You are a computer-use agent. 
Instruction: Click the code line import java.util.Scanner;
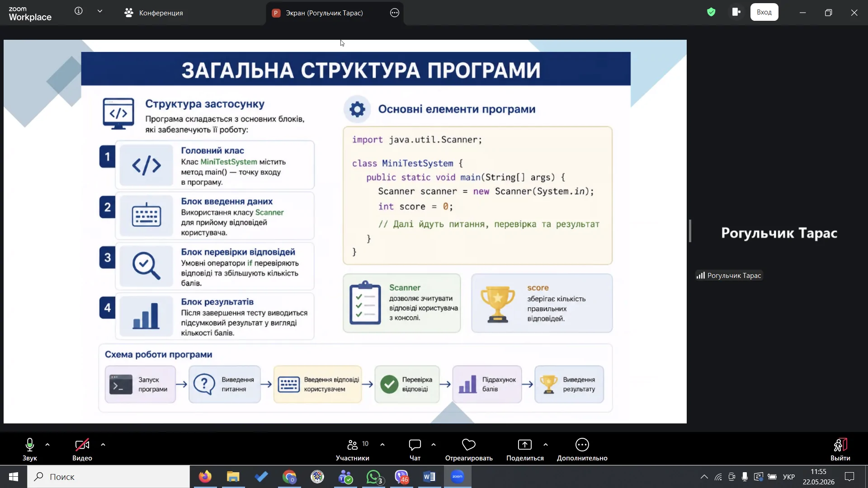tap(417, 140)
